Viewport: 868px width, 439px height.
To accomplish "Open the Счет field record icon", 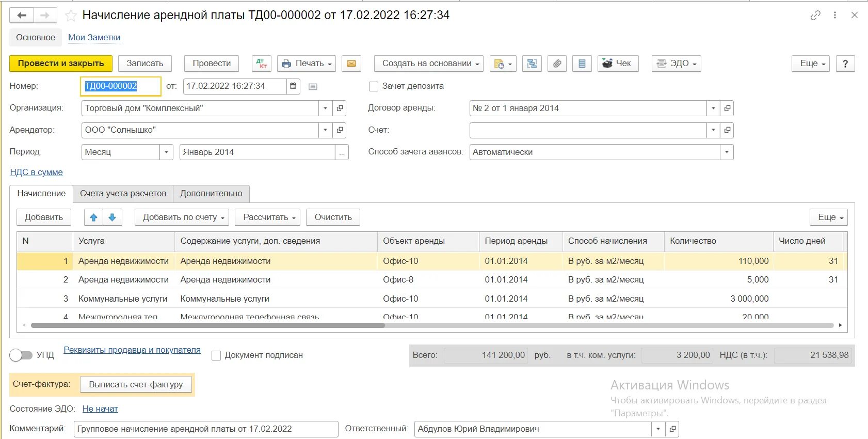I will 727,130.
